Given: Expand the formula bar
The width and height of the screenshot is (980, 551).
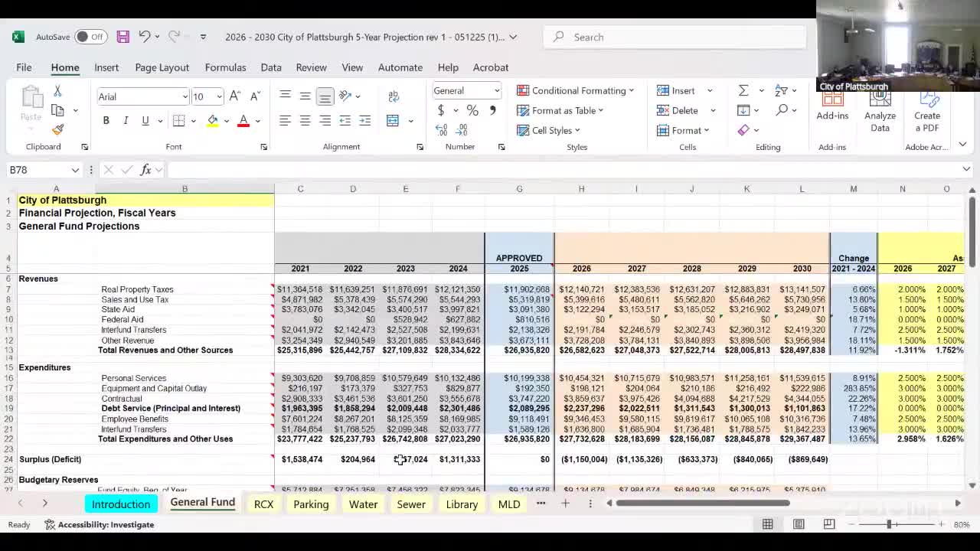Looking at the screenshot, I should [966, 169].
